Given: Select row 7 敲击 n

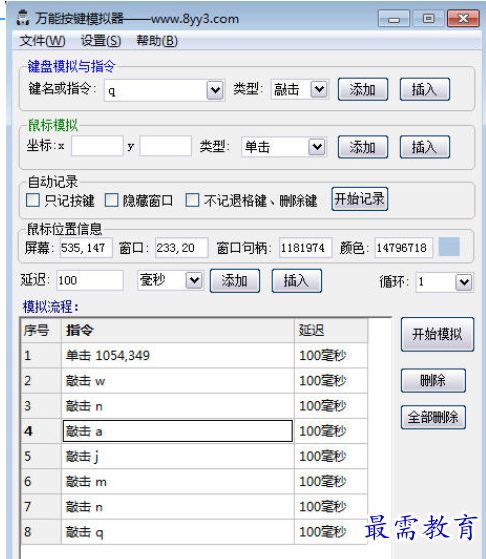Looking at the screenshot, I should click(194, 507).
